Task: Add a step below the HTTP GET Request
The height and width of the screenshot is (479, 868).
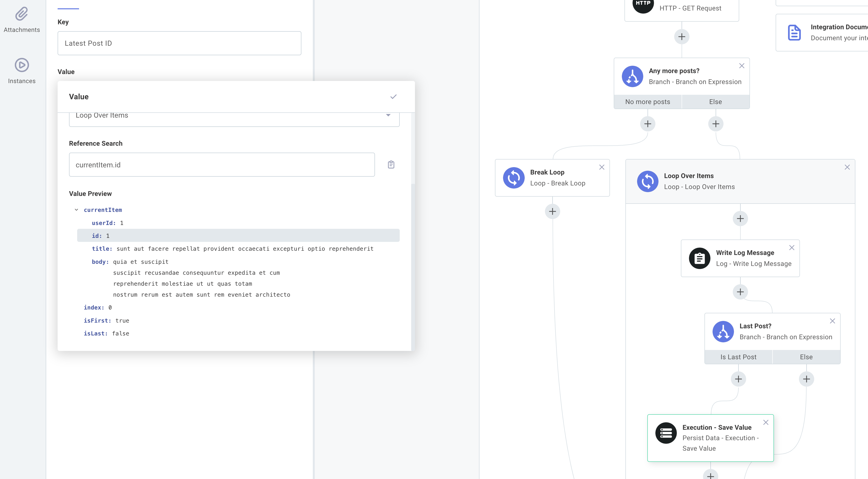Action: [x=682, y=36]
